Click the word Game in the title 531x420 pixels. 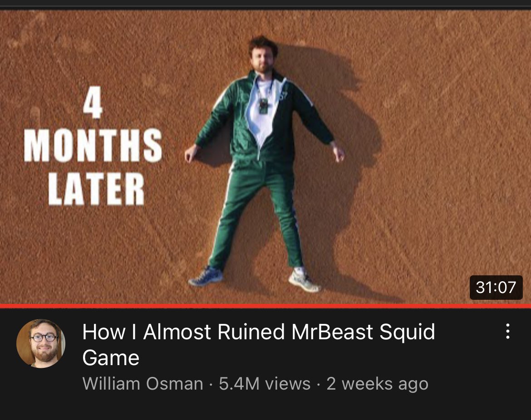tap(111, 358)
